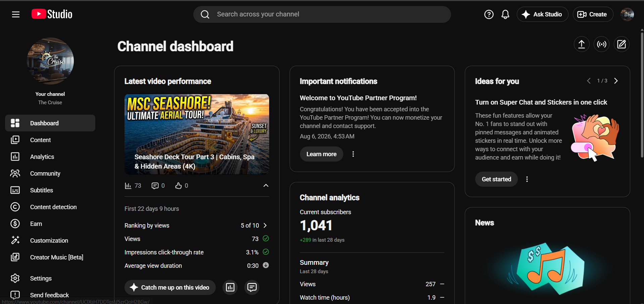
Task: Click the 'Watch time (hours)' summary row
Action: pyautogui.click(x=372, y=298)
